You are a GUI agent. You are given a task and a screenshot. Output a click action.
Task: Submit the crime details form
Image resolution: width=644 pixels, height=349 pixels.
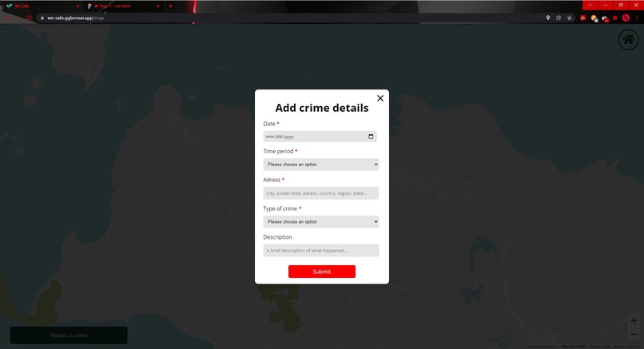(x=321, y=272)
